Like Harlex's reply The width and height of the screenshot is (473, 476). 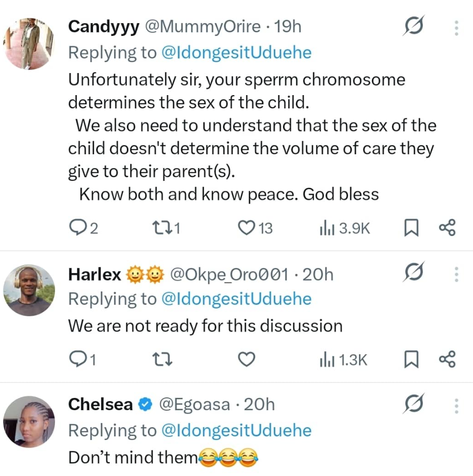248,360
